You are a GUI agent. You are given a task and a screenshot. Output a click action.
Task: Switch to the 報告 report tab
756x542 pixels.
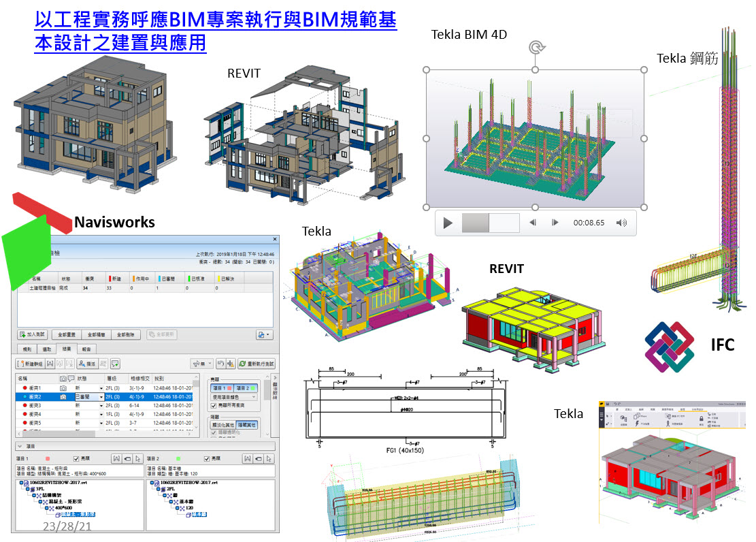[x=86, y=349]
